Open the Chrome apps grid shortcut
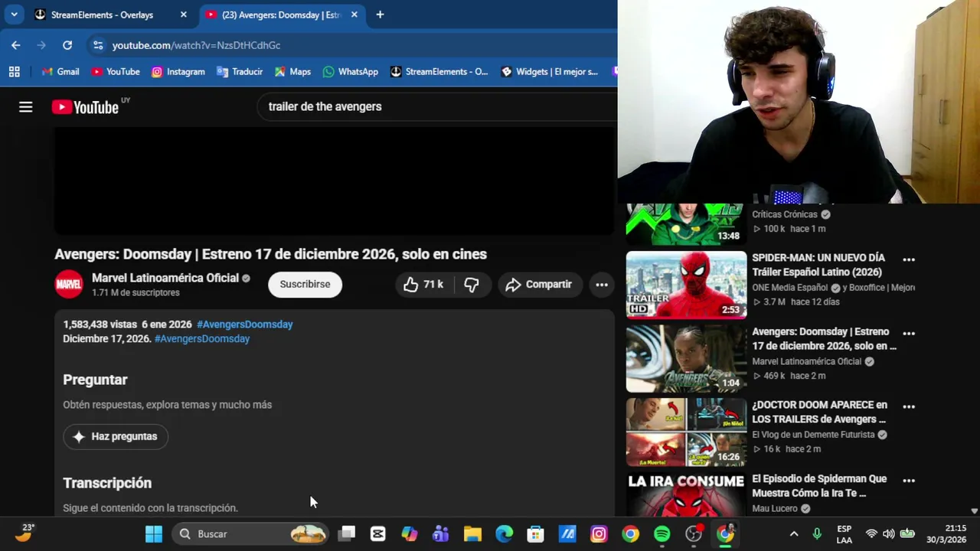Viewport: 980px width, 551px height. click(x=14, y=71)
